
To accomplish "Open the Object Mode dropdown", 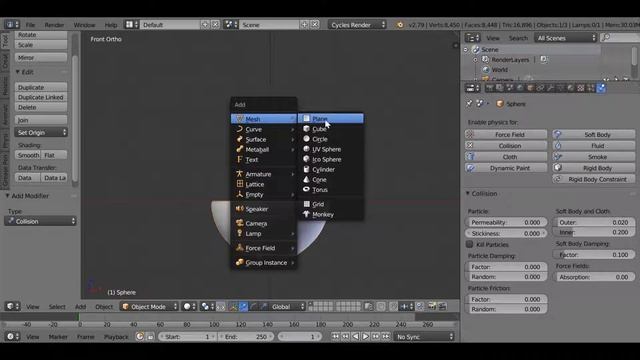I will coord(149,307).
